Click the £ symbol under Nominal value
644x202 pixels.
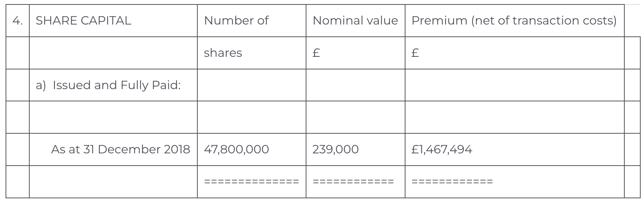point(316,53)
